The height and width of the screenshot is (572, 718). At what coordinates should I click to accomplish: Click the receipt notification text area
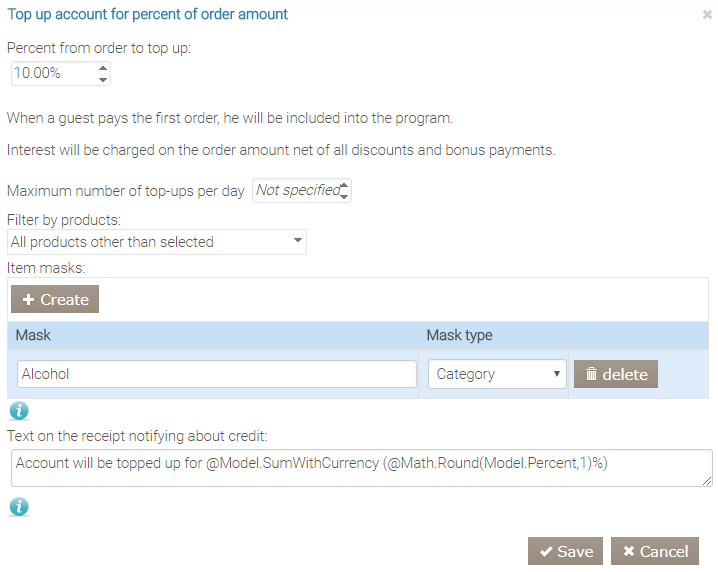coord(360,467)
